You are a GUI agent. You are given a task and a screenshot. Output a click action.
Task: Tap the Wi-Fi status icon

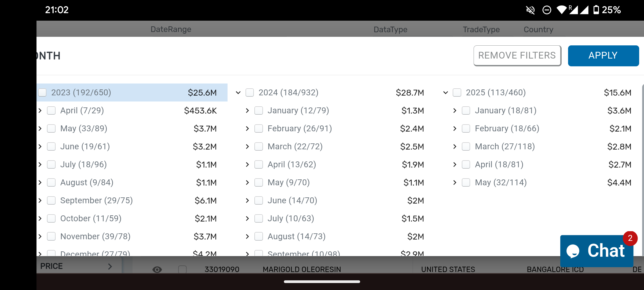click(x=562, y=10)
